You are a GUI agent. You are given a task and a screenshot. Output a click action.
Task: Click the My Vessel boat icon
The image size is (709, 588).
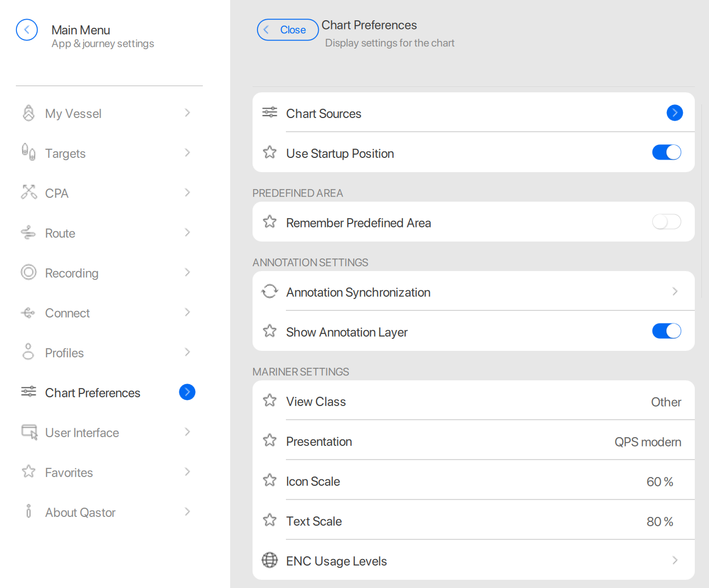click(x=28, y=113)
